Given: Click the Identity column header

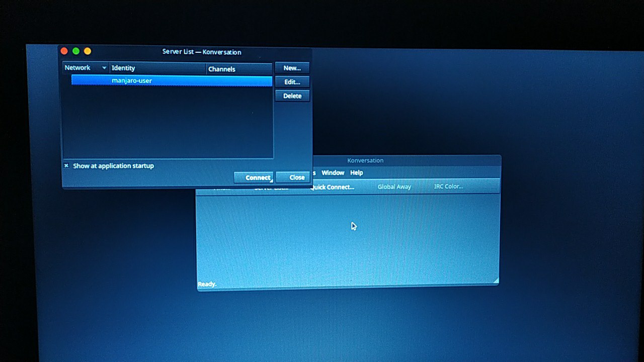Looking at the screenshot, I should pos(157,68).
